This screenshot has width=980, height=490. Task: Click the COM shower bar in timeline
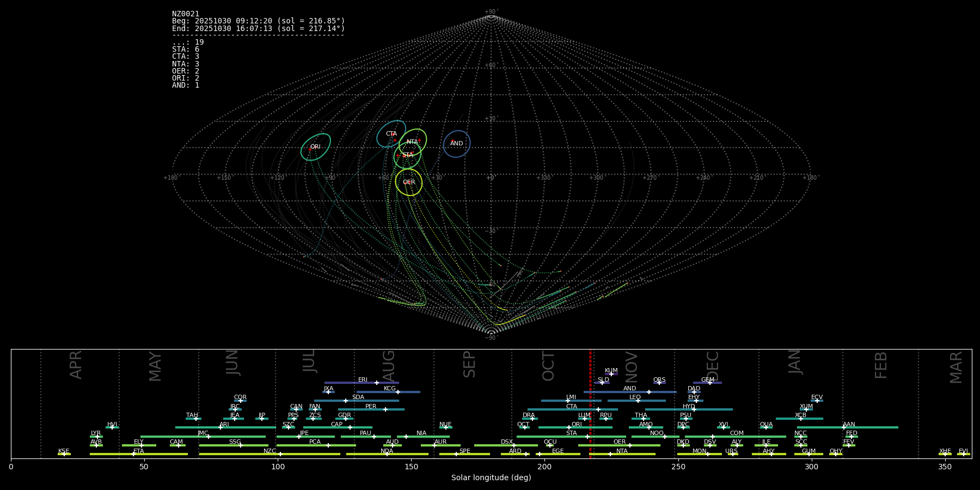pyautogui.click(x=736, y=436)
